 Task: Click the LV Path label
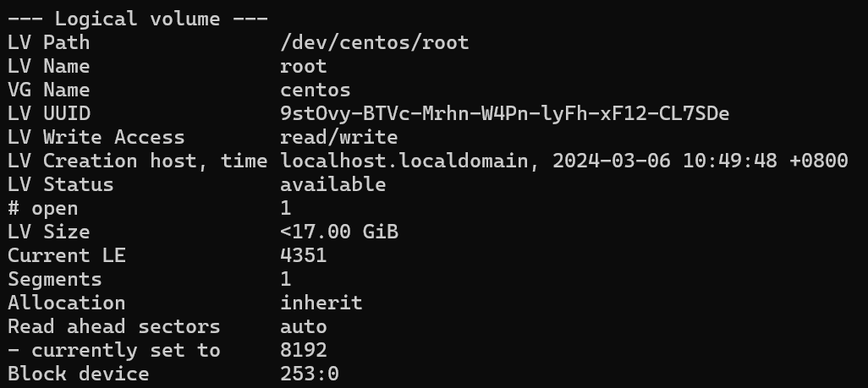[x=49, y=42]
